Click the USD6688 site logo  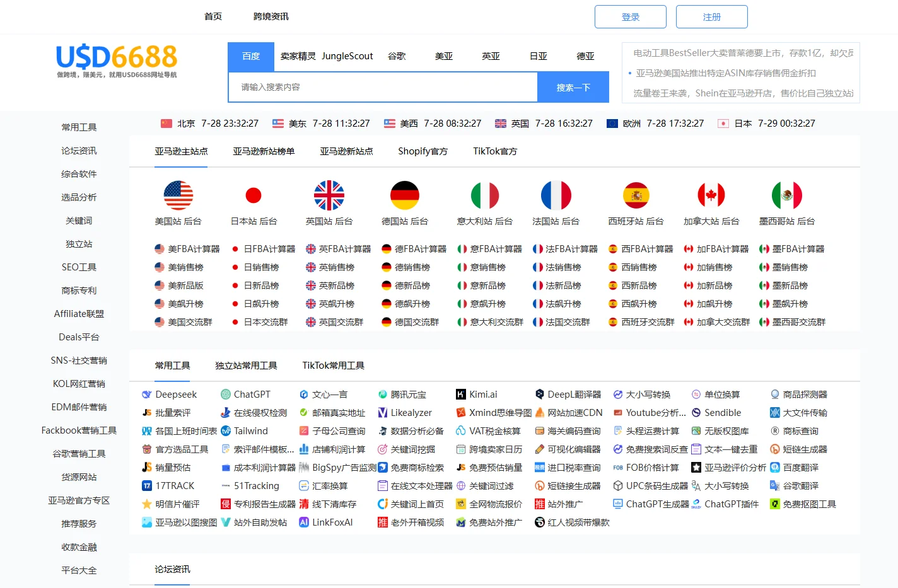pyautogui.click(x=117, y=62)
